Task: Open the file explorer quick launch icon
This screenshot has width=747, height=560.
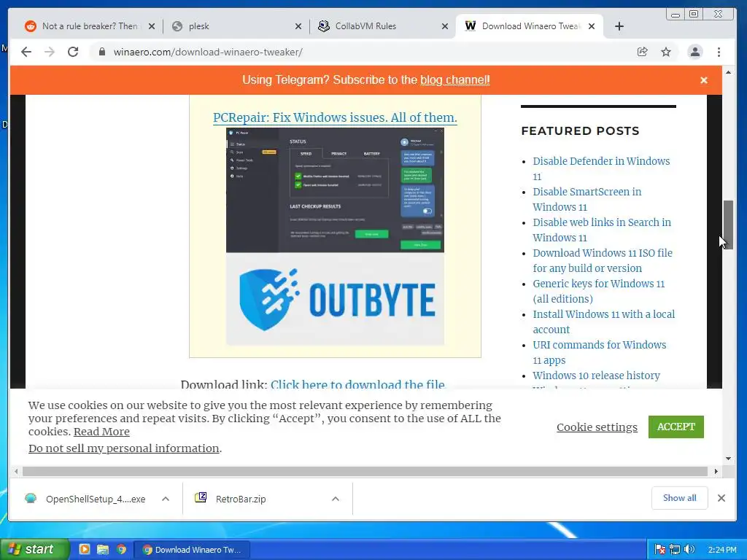Action: tap(102, 550)
